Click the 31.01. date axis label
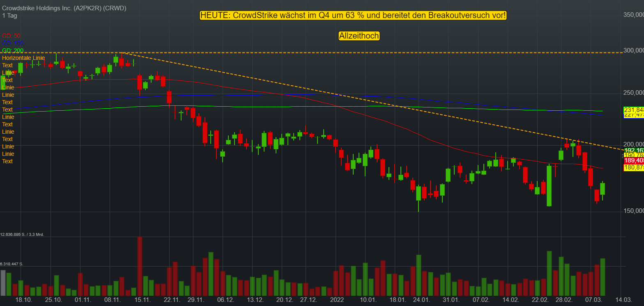Screen dimensions: 644x306 pyautogui.click(x=451, y=300)
